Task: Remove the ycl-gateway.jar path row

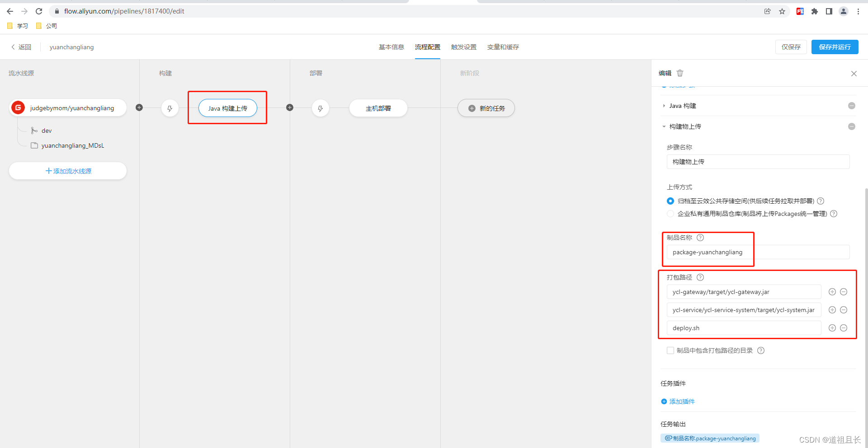Action: click(844, 292)
